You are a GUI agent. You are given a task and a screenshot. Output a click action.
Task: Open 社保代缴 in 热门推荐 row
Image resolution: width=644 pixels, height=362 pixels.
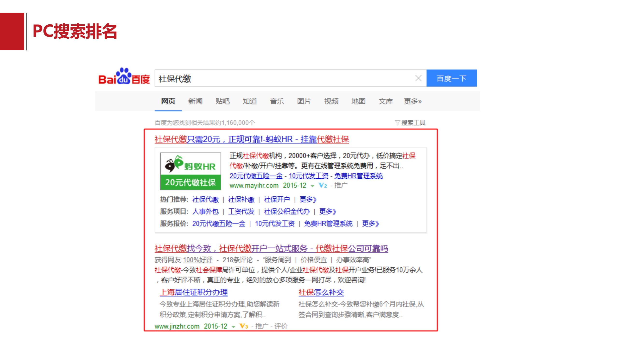(205, 200)
